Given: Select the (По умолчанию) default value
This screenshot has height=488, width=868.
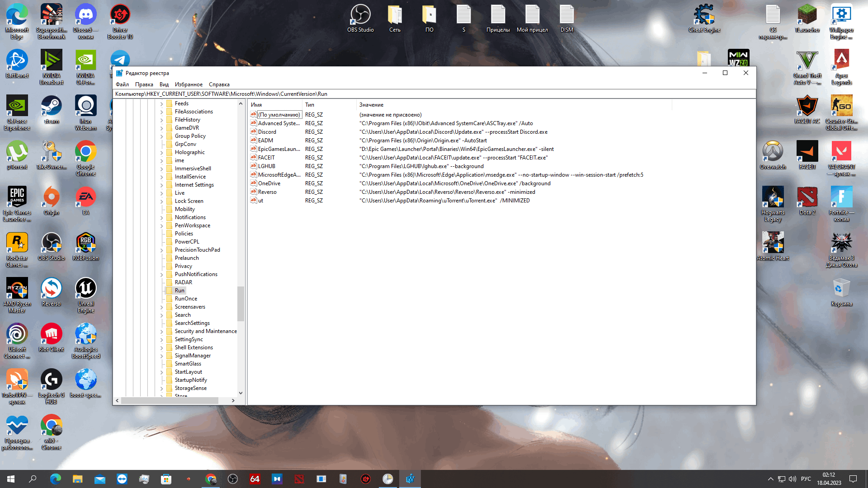Looking at the screenshot, I should (279, 115).
